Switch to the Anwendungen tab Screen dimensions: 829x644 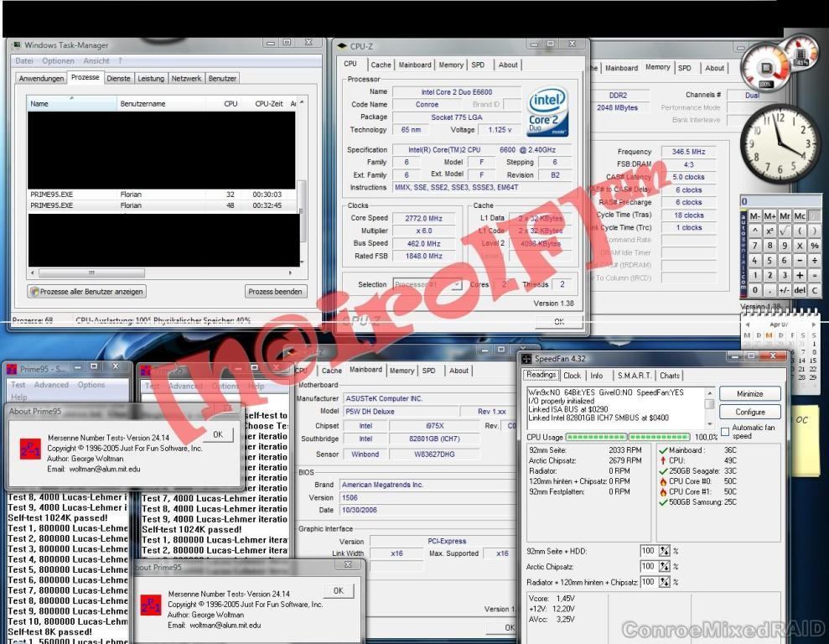click(x=41, y=78)
